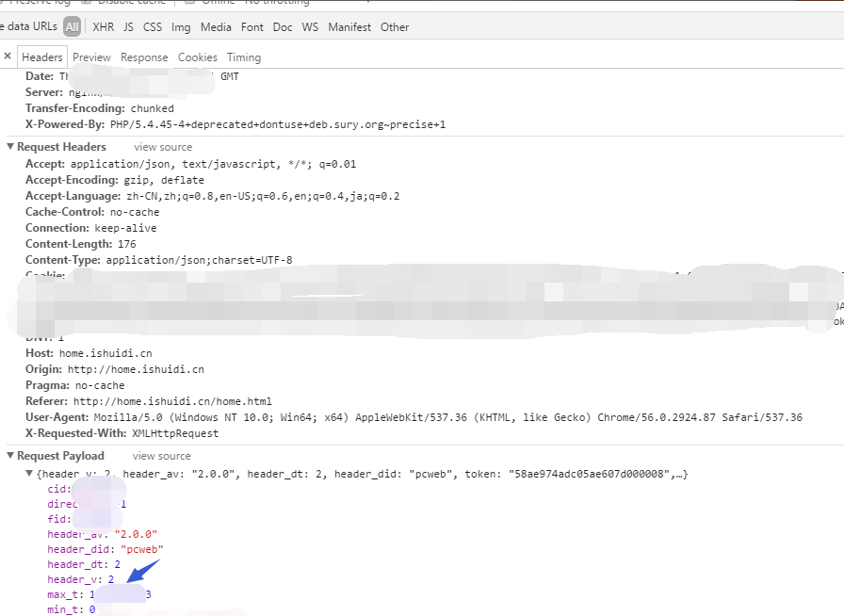
Task: Select the Transfer-Encoding chunked value
Action: point(153,108)
